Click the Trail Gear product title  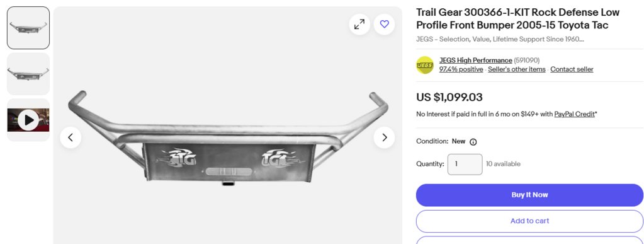pos(517,18)
